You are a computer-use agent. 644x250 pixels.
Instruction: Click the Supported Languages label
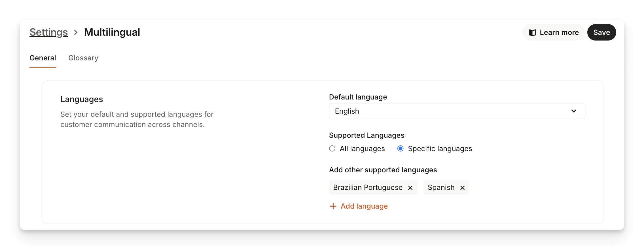tap(367, 135)
